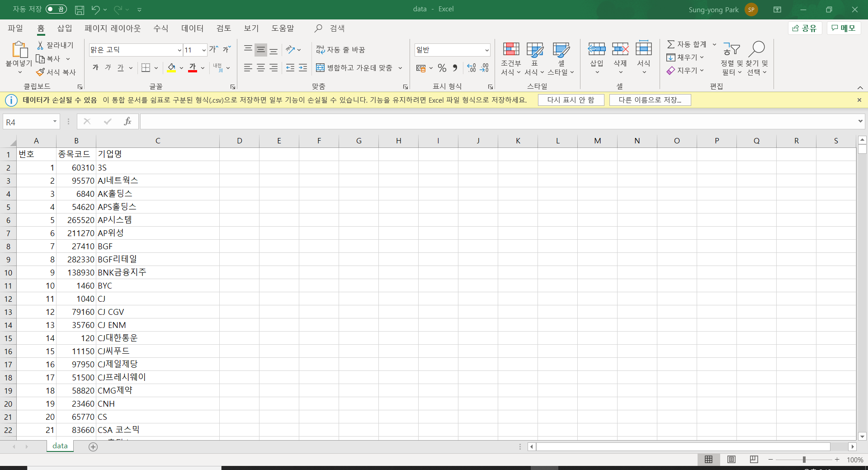Toggle Middle vertical alignment
This screenshot has height=470, width=868.
pos(261,49)
